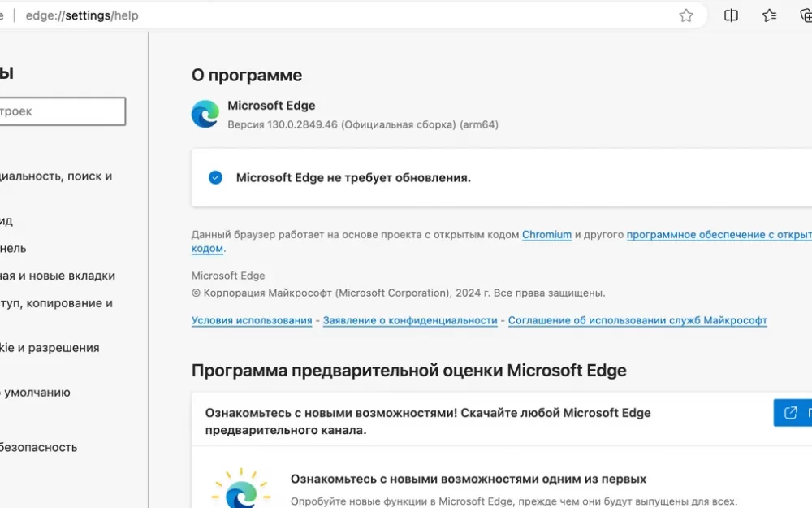Select sidebar item ending 'нель'
Image resolution: width=812 pixels, height=508 pixels.
coord(13,248)
